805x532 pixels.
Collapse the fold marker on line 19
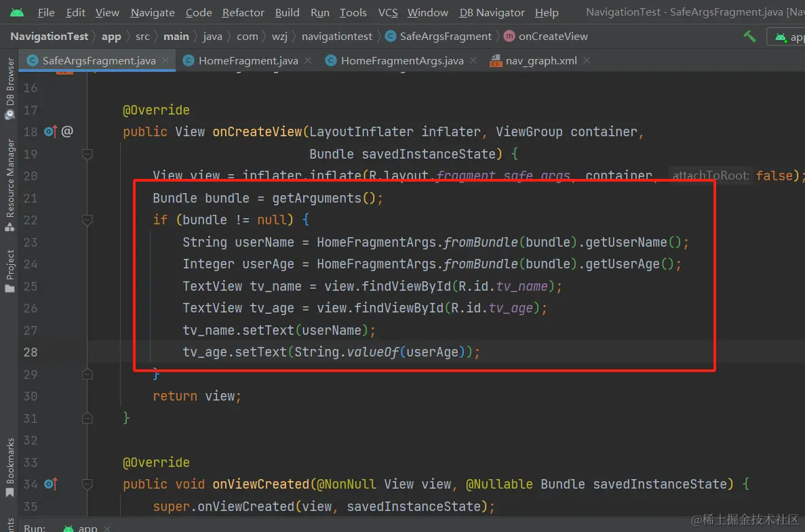(x=87, y=154)
